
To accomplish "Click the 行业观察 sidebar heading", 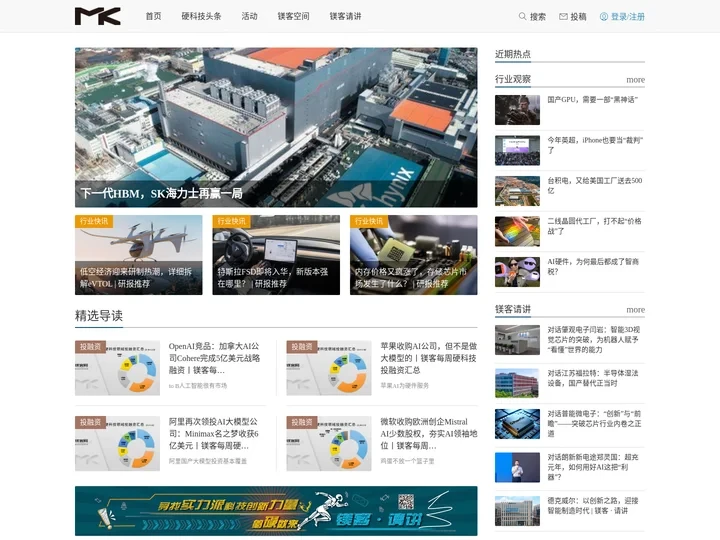I will 513,79.
